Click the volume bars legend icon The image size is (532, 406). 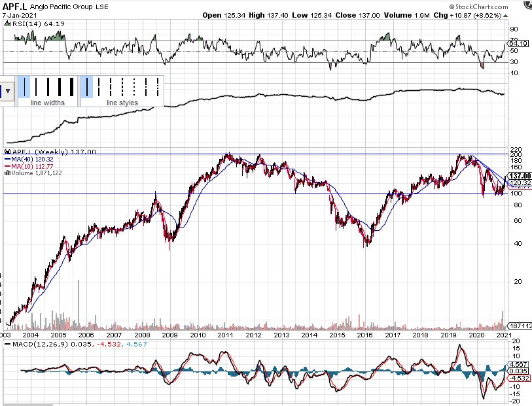pyautogui.click(x=7, y=173)
